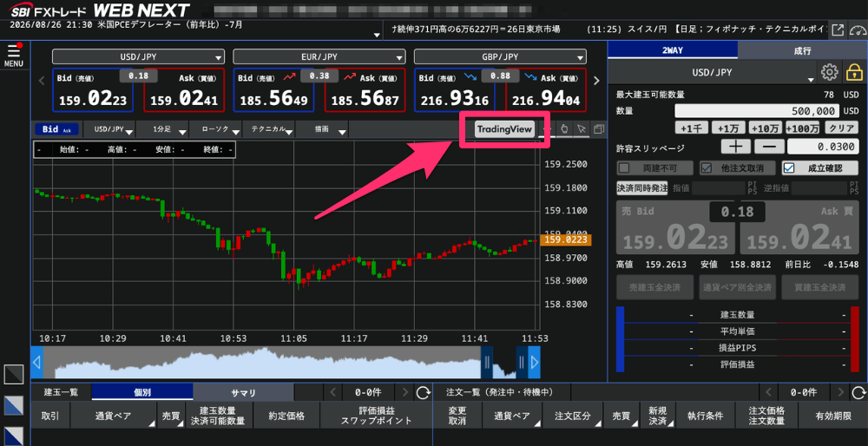This screenshot has height=446, width=868.
Task: Click the slippage value field 0.0300
Action: pos(822,147)
